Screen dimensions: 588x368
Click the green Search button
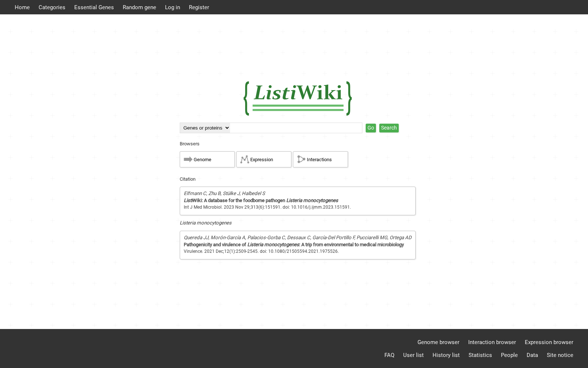pyautogui.click(x=389, y=128)
